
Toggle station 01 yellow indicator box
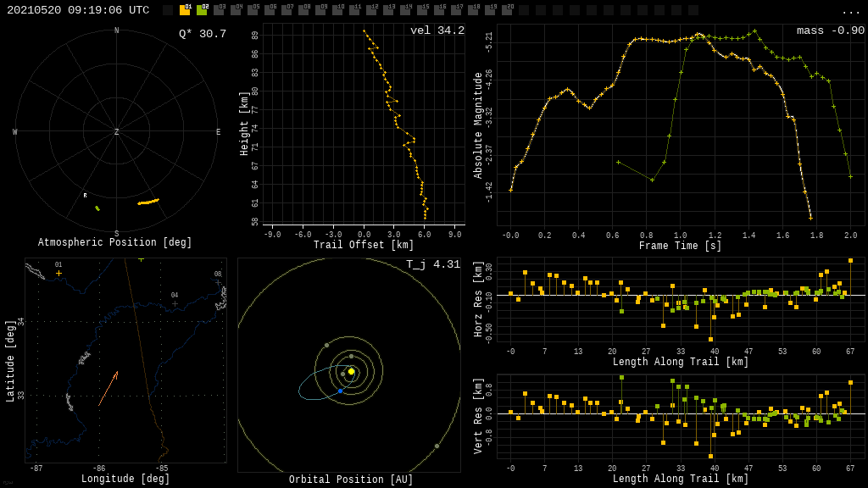pos(185,10)
